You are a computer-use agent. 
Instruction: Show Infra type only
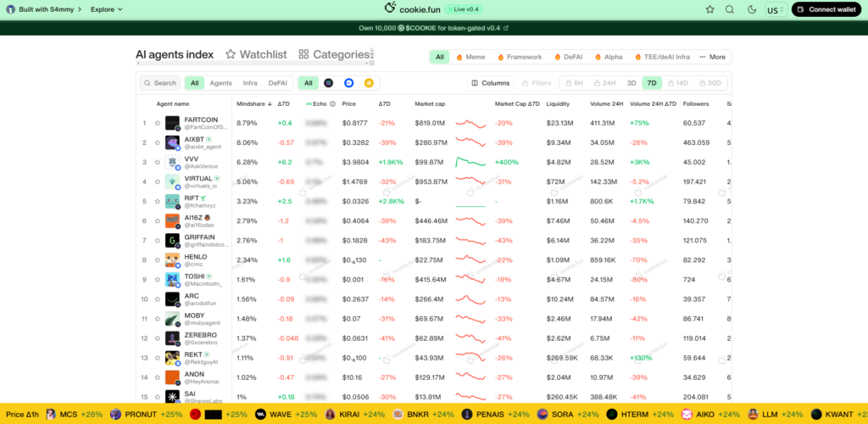click(250, 83)
